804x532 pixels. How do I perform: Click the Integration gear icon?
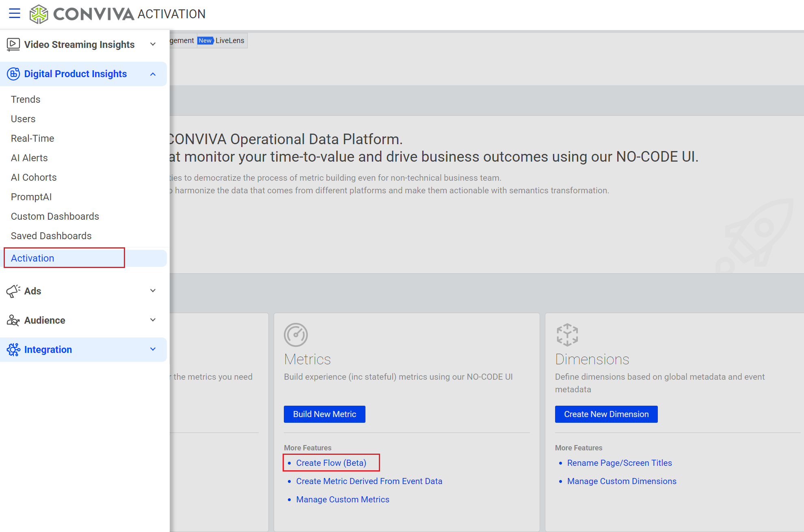pos(13,350)
